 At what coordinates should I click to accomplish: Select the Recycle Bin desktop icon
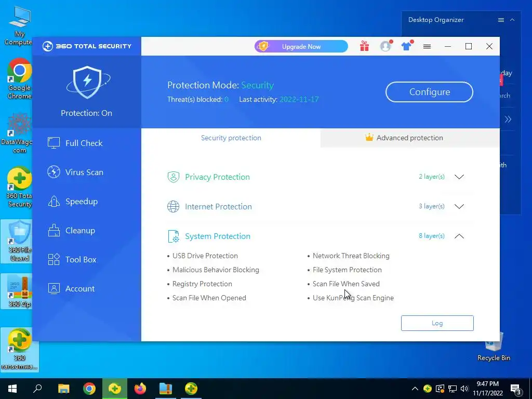tap(494, 346)
